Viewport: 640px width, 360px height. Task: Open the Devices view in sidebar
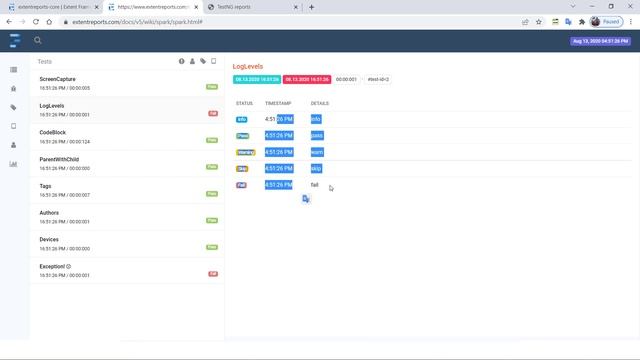click(x=13, y=126)
